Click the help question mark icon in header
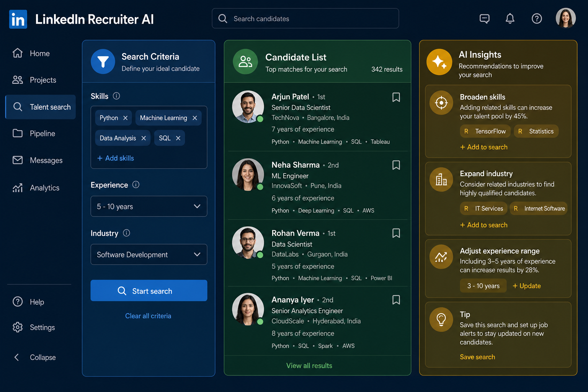Viewport: 588px width, 392px height. (x=537, y=18)
